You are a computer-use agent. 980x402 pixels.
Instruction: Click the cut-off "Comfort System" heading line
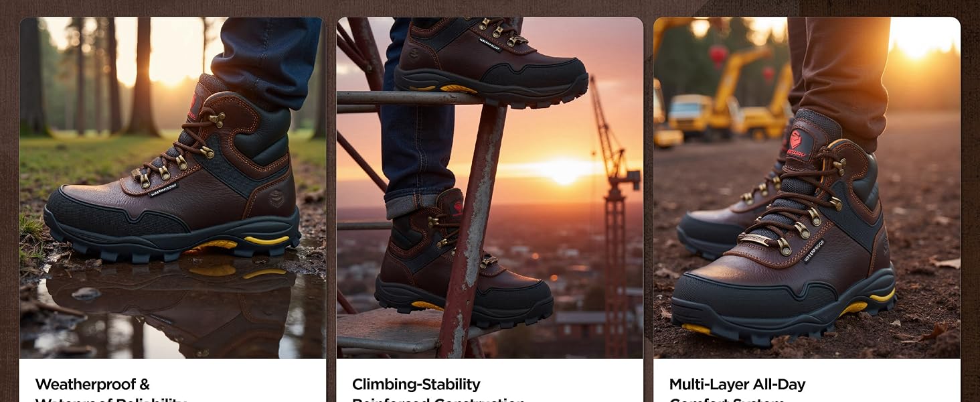point(727,399)
